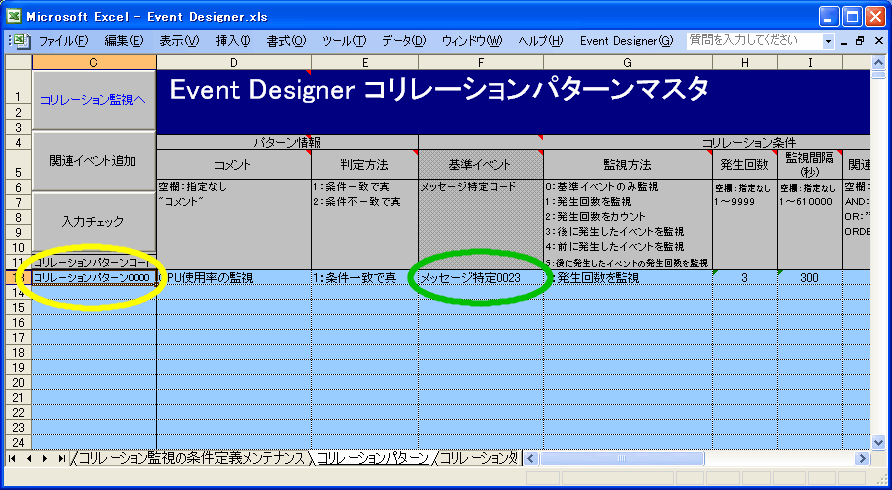Open the ファイル (File) menu
This screenshot has height=490, width=892.
[x=63, y=41]
